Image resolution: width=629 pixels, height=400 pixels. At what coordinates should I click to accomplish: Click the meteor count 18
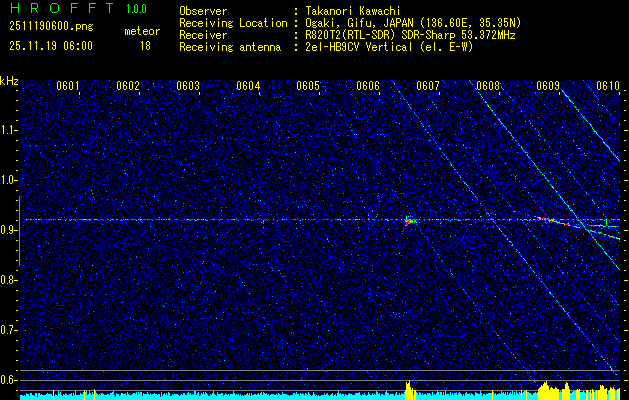click(145, 46)
